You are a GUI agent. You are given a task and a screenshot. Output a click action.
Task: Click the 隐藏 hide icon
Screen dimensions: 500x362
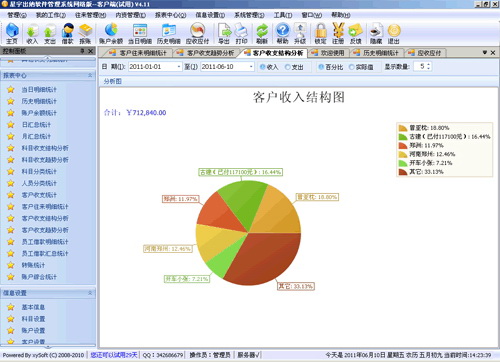(x=376, y=33)
